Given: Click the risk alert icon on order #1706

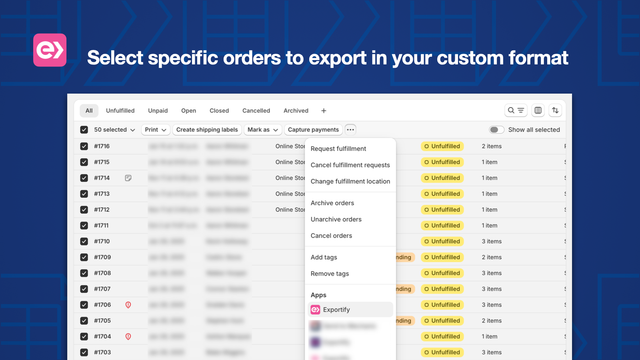Looking at the screenshot, I should (x=128, y=305).
